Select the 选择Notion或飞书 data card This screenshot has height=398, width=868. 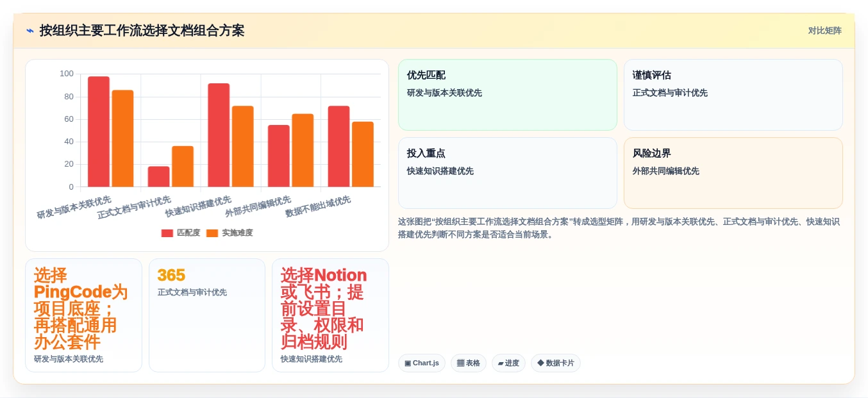click(x=330, y=315)
